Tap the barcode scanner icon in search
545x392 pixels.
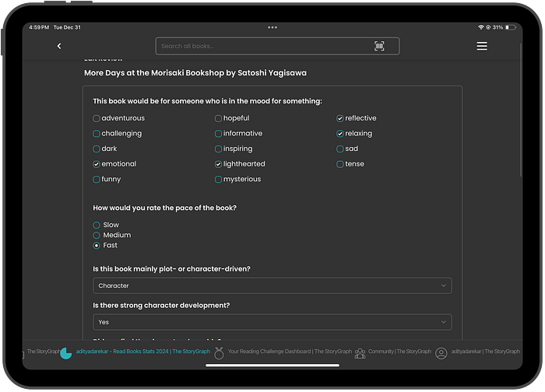[379, 46]
